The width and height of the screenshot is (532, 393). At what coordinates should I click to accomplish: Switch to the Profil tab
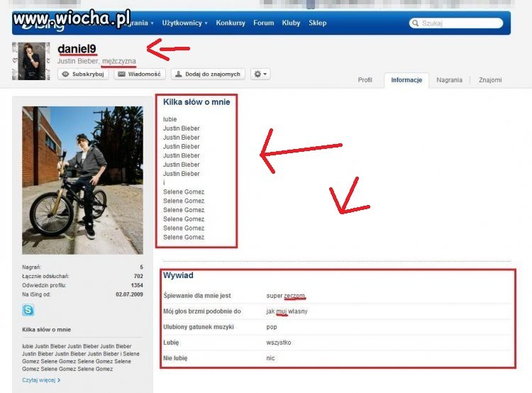click(x=365, y=80)
